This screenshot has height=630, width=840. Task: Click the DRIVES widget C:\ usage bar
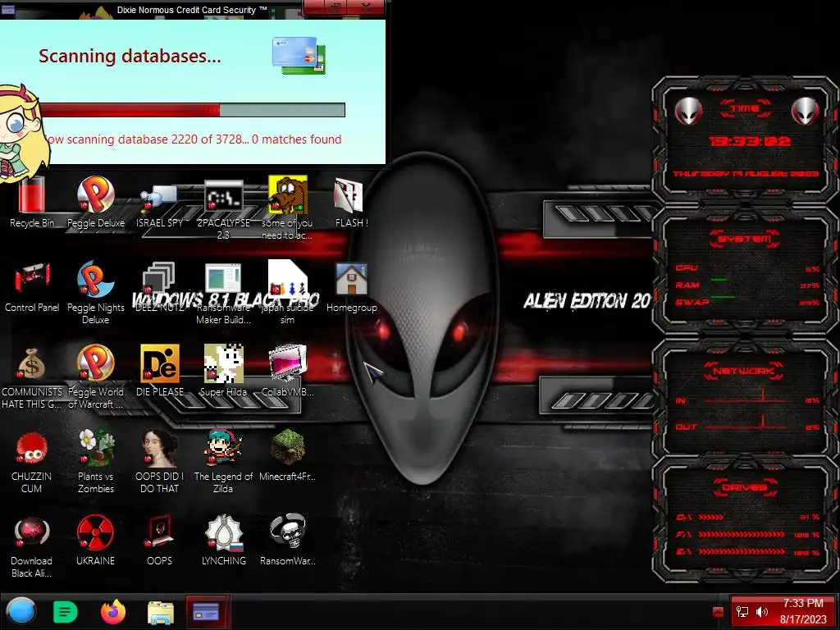click(x=711, y=517)
